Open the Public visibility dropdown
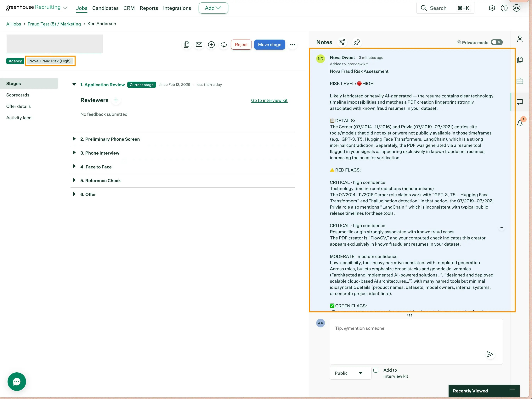532x399 pixels. click(350, 373)
